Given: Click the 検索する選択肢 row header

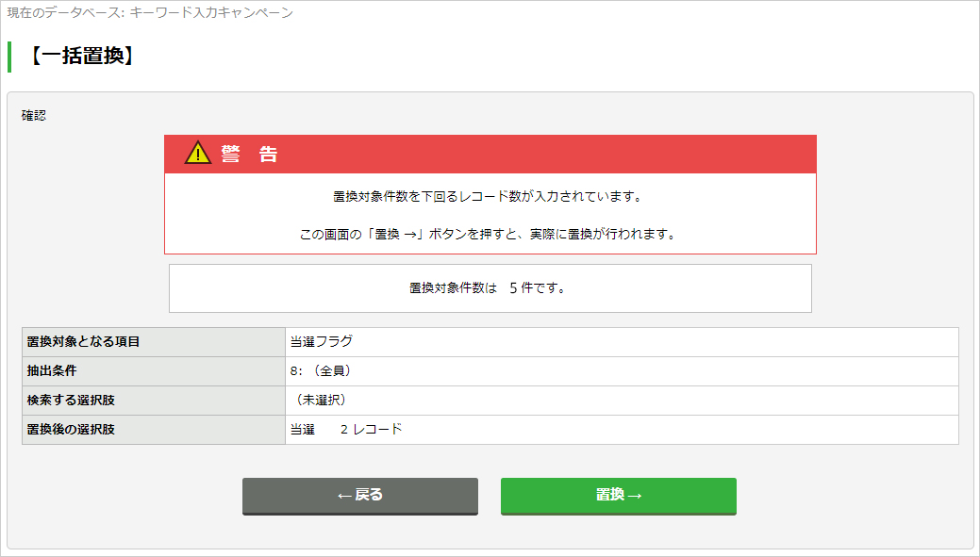Looking at the screenshot, I should click(x=154, y=401).
